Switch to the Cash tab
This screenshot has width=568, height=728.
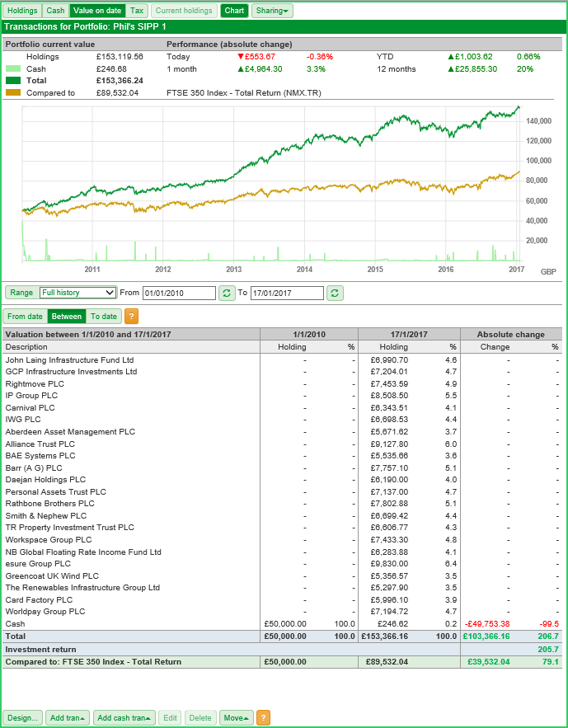(56, 11)
